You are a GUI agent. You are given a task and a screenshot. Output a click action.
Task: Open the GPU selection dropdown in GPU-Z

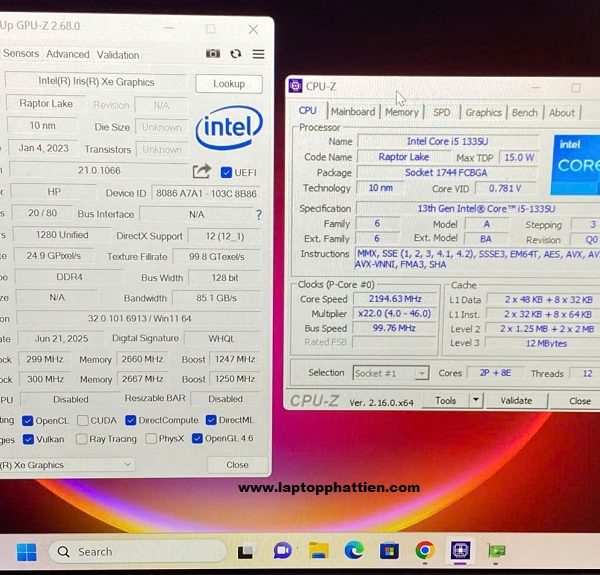tap(67, 465)
